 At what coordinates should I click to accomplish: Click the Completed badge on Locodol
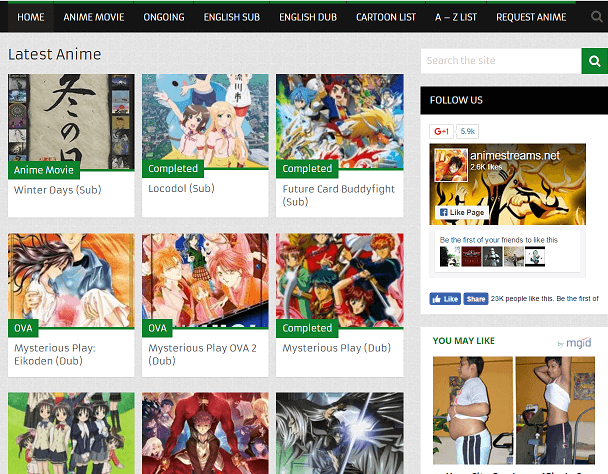[x=173, y=168]
